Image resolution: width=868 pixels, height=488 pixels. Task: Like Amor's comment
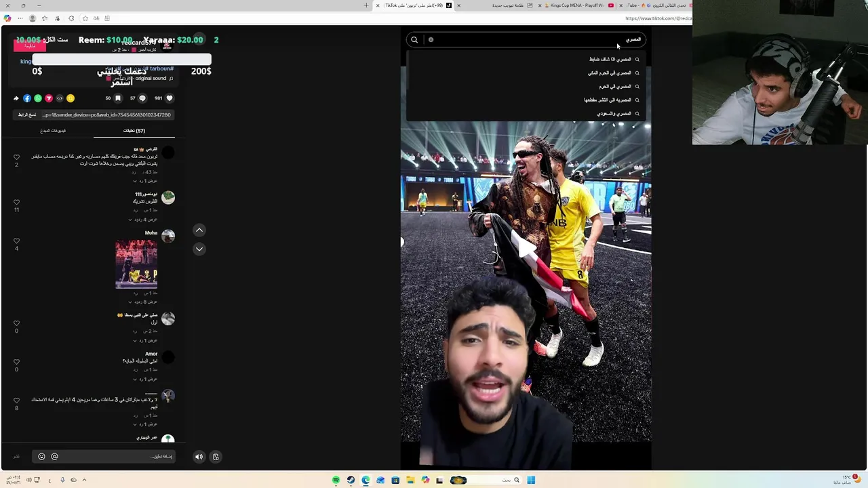coord(16,362)
